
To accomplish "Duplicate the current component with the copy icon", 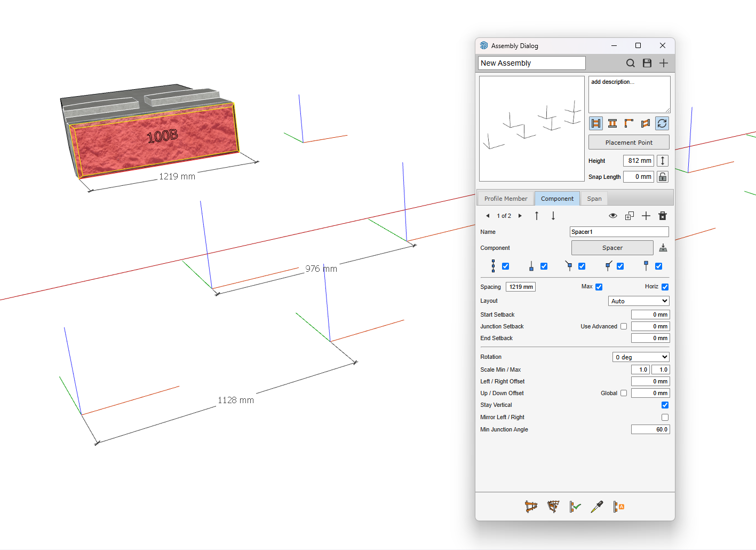I will [x=630, y=216].
